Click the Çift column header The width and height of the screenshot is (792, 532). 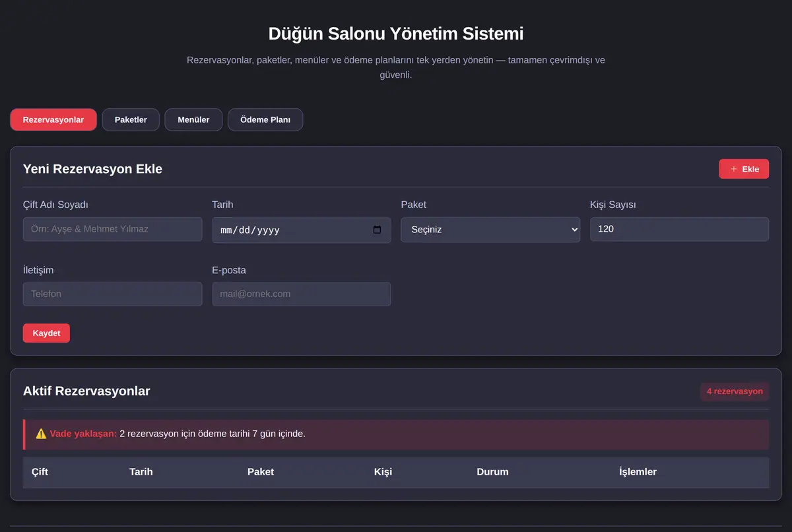[x=40, y=472]
